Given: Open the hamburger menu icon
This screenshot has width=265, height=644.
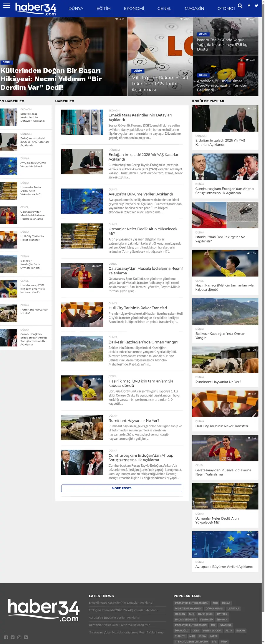Looking at the screenshot, I should [x=6, y=6].
